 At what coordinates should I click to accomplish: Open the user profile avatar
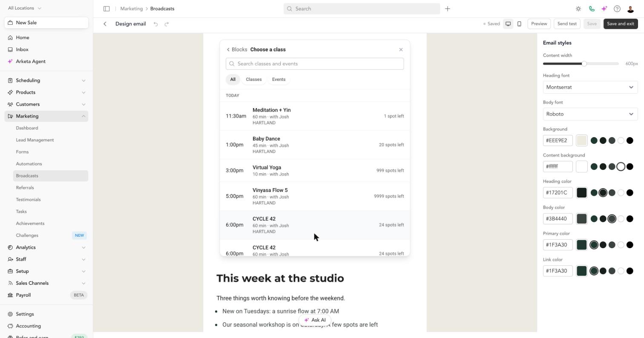click(x=630, y=9)
